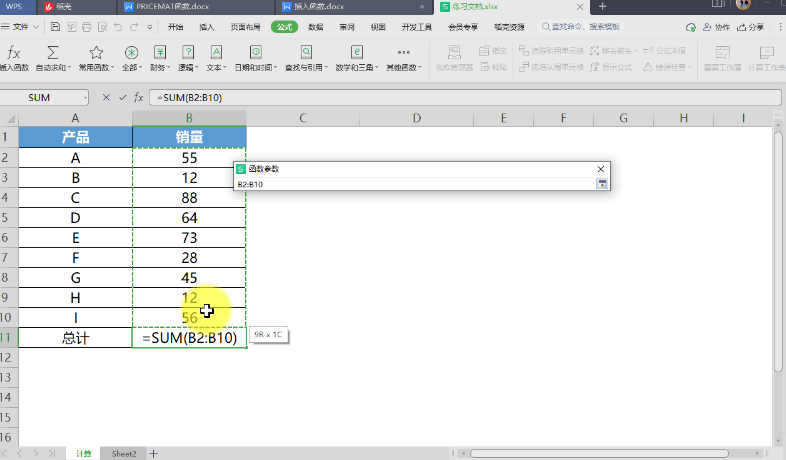Click the Trace Dependents (追踪从属单元格) icon
Screen dimensions: 786x460
coord(524,67)
